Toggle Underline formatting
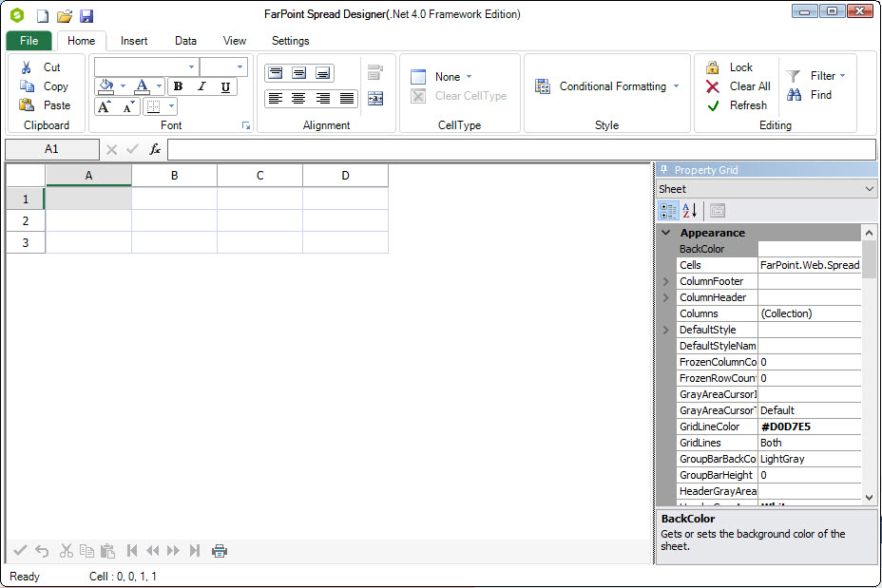882x588 pixels. click(x=225, y=86)
